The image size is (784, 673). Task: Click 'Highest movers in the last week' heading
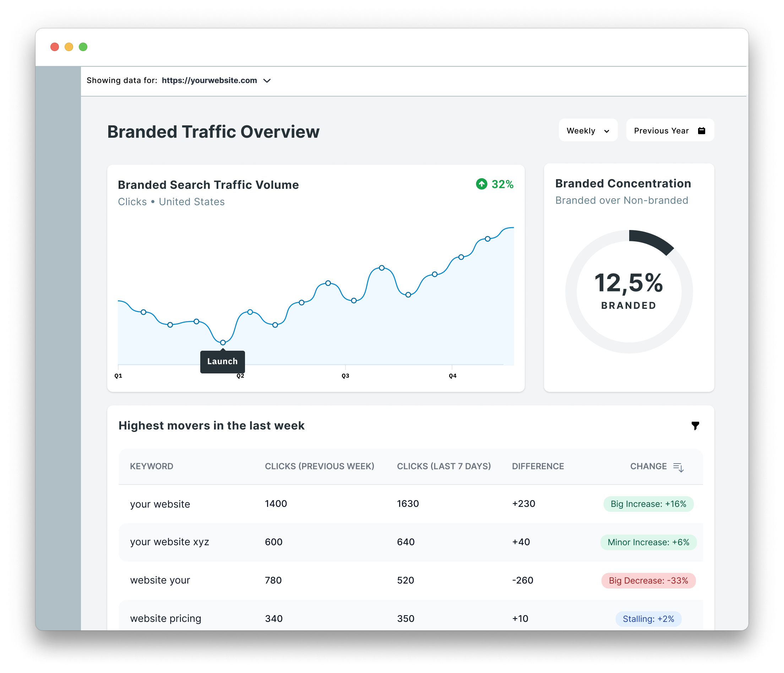(211, 426)
